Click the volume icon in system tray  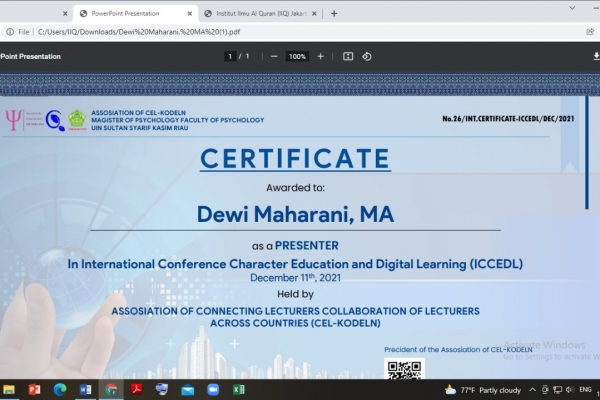570,390
